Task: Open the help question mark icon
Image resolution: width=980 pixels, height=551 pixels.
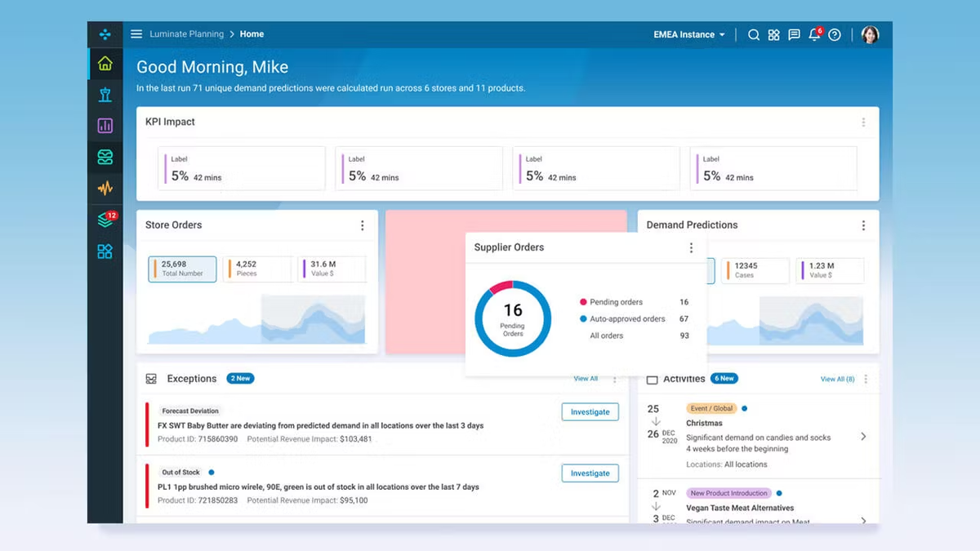Action: coord(835,35)
